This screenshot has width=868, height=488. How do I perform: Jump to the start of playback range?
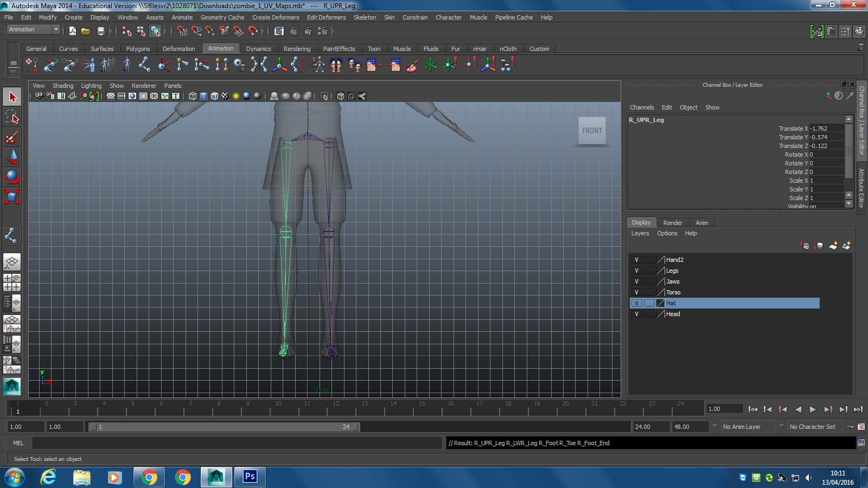tap(753, 409)
